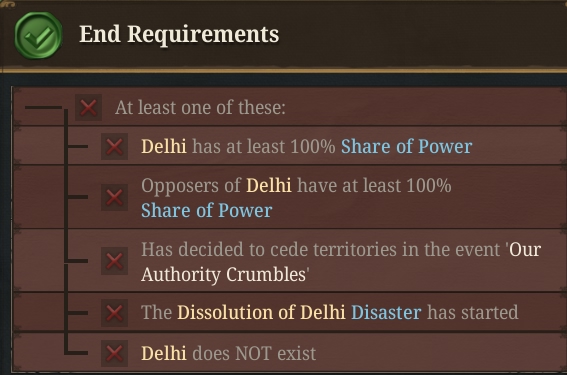This screenshot has height=375, width=567.
Task: Select the 'At least one of these:' row
Action: point(289,107)
